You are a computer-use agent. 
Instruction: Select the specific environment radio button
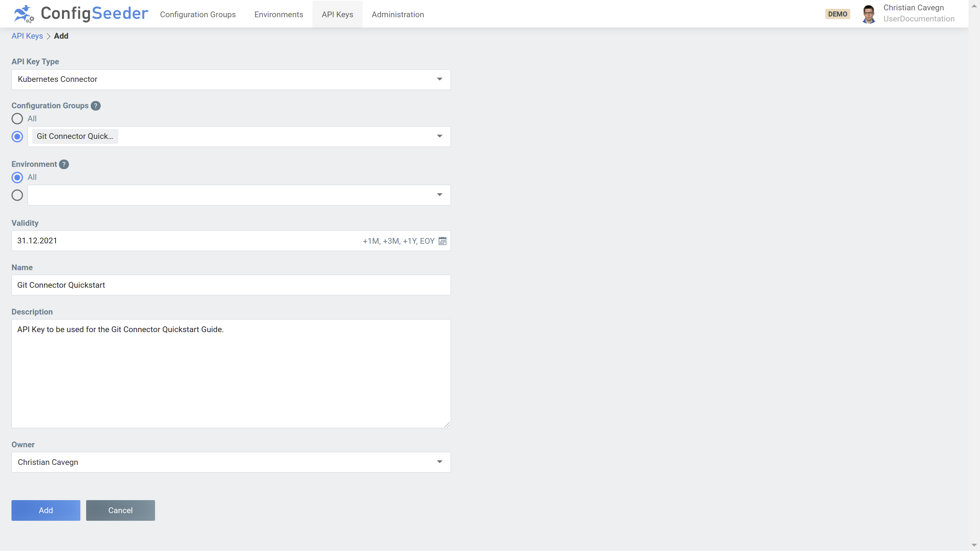tap(17, 195)
